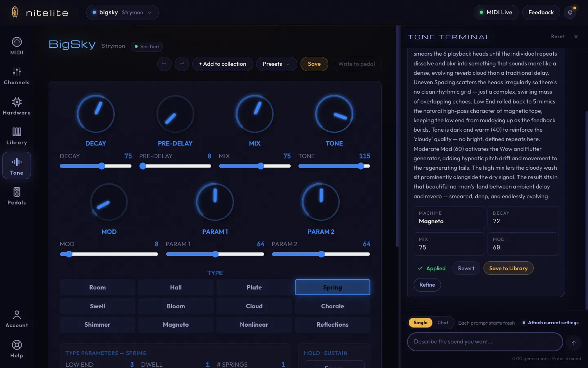Click the nitelite lamp logo
The image size is (588, 368).
pos(15,12)
